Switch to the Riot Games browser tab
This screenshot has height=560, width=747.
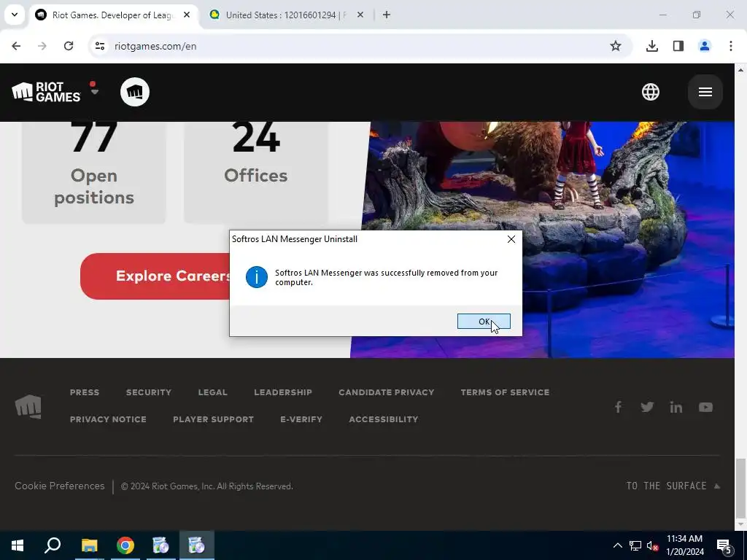tap(112, 15)
